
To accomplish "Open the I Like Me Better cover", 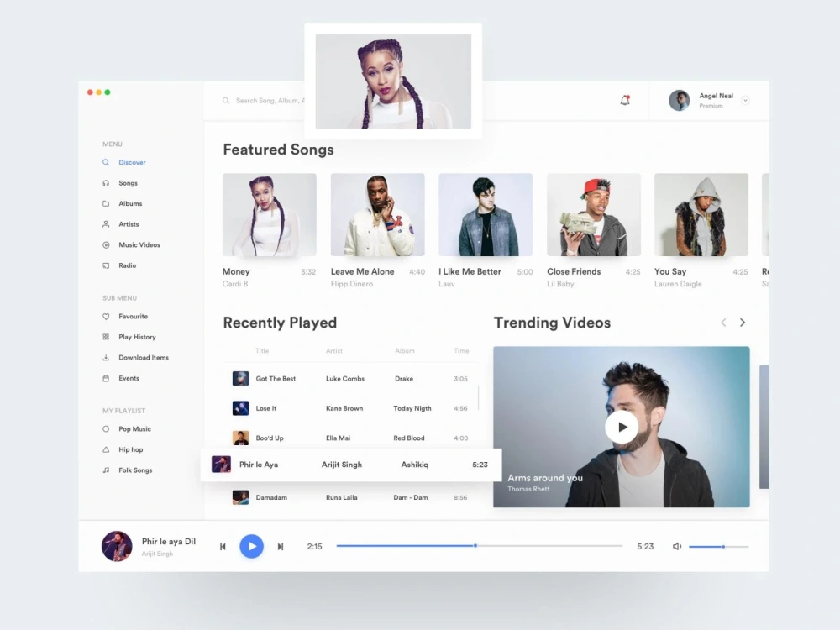I will pyautogui.click(x=486, y=214).
